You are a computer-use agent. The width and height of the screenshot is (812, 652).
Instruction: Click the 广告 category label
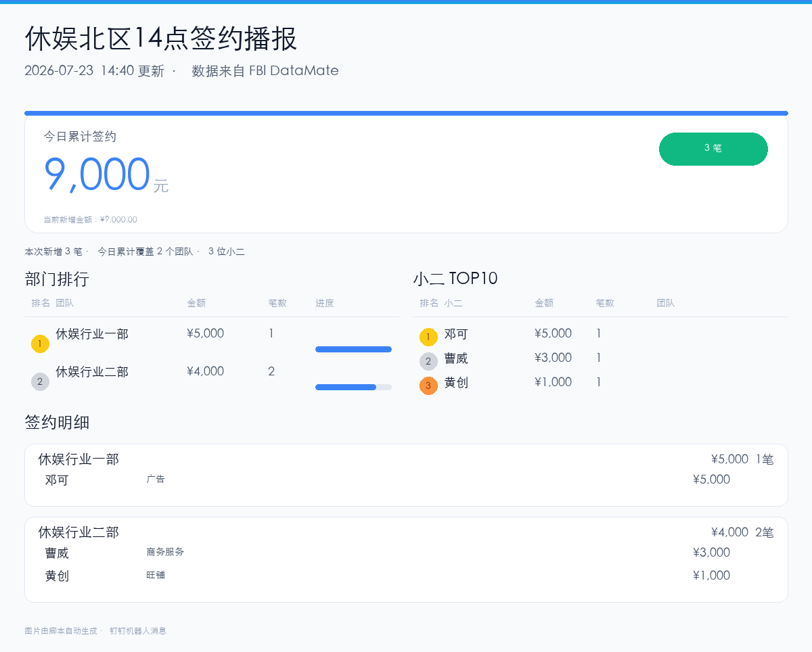(156, 479)
